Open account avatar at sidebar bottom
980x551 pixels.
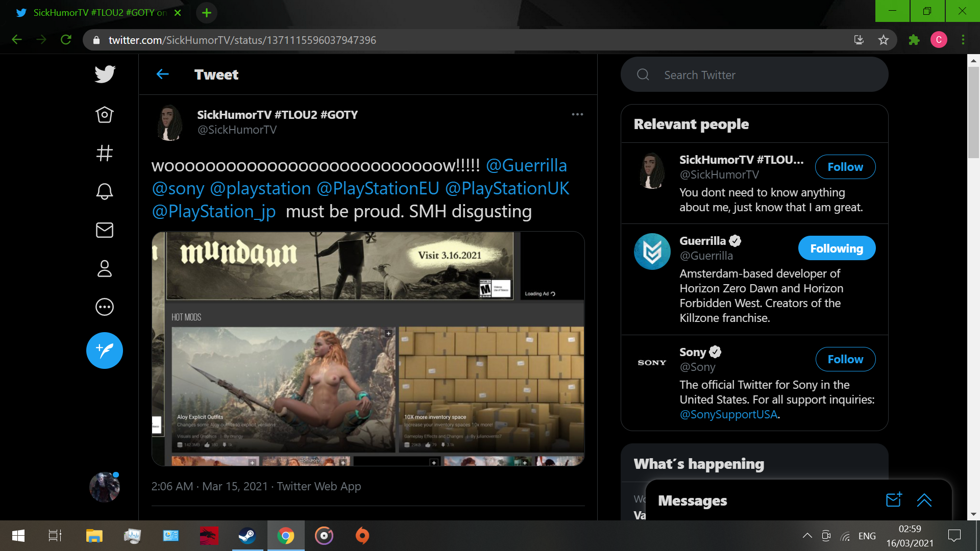point(105,487)
